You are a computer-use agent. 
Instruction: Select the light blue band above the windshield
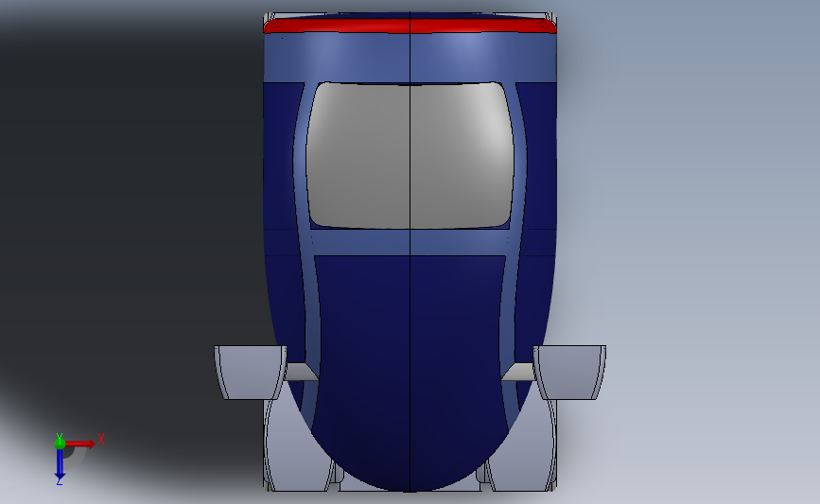[x=410, y=58]
